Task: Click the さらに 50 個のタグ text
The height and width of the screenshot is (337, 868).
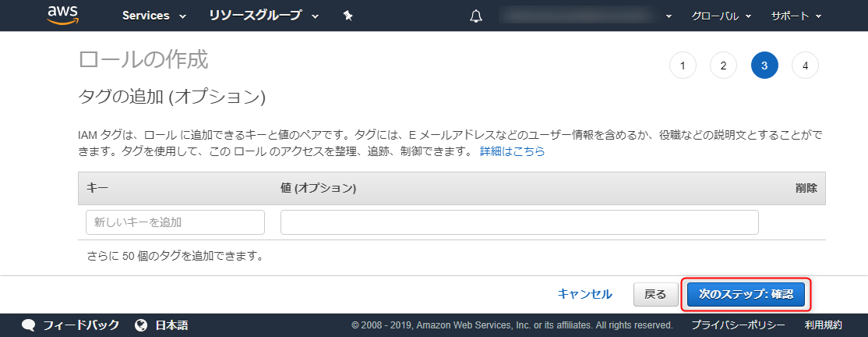Action: tap(175, 256)
